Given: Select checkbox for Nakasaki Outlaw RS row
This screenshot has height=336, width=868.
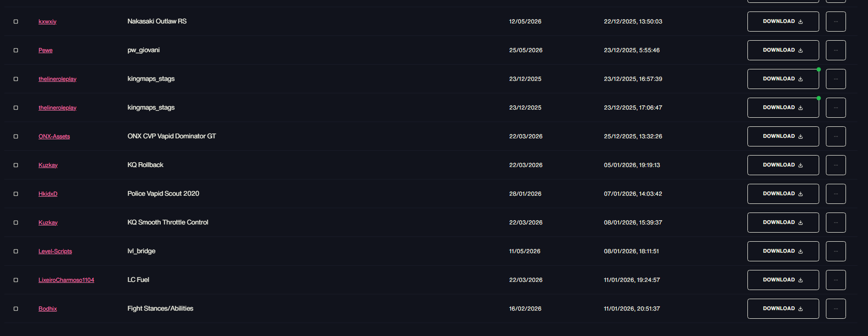Looking at the screenshot, I should pyautogui.click(x=16, y=22).
